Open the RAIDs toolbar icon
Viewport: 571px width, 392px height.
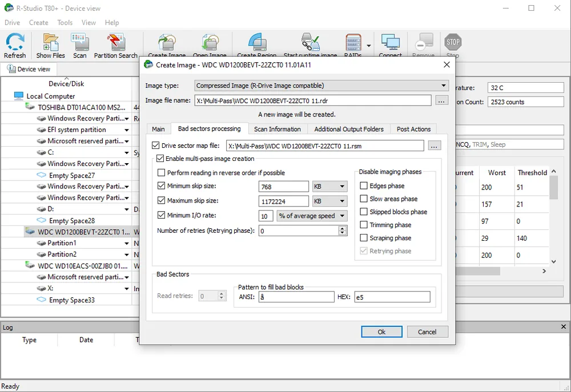[353, 43]
